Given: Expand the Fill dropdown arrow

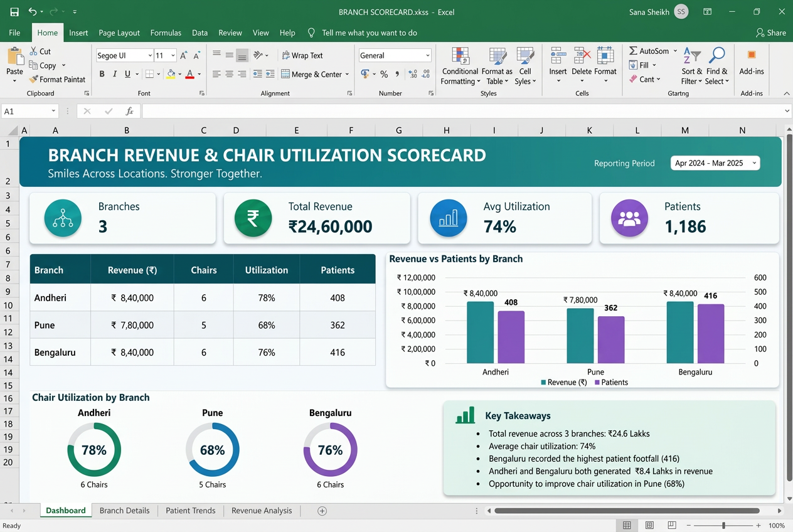Looking at the screenshot, I should (x=654, y=65).
